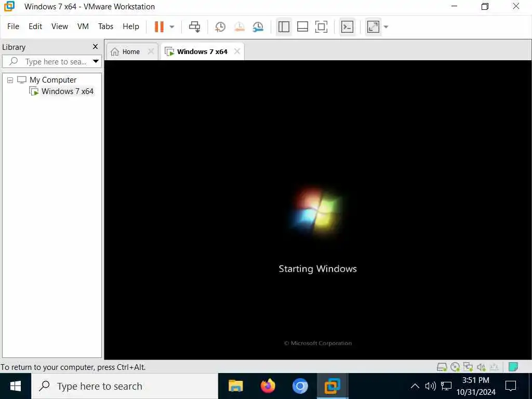Collapse the My Computer tree node
Viewport: 532px width, 399px height.
click(x=10, y=80)
